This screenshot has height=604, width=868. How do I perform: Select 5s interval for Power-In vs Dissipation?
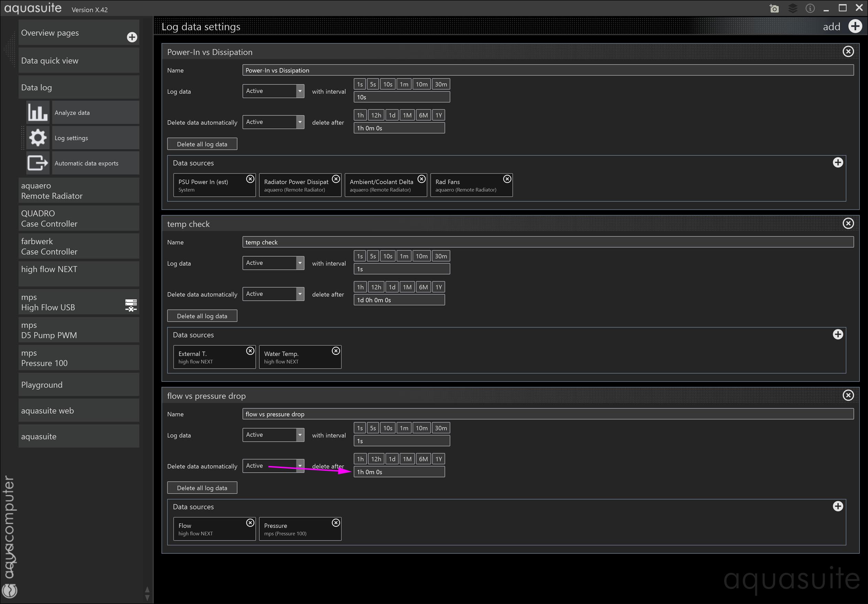coord(373,84)
